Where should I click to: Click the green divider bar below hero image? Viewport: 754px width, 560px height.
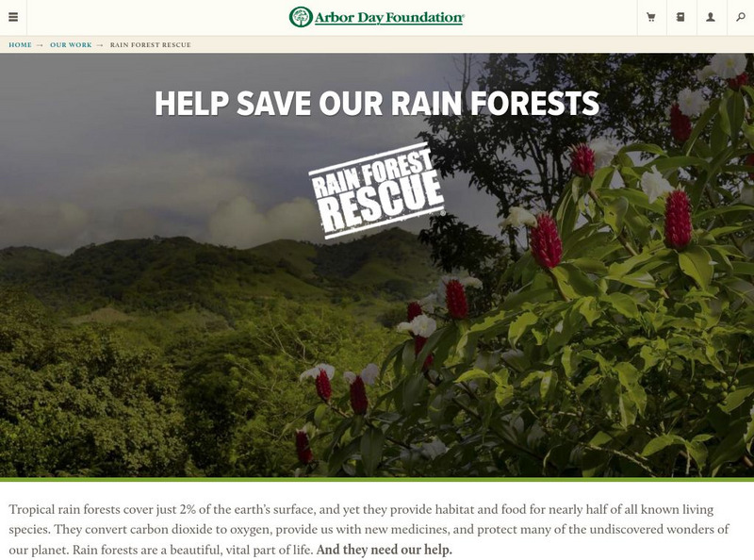pos(377,479)
